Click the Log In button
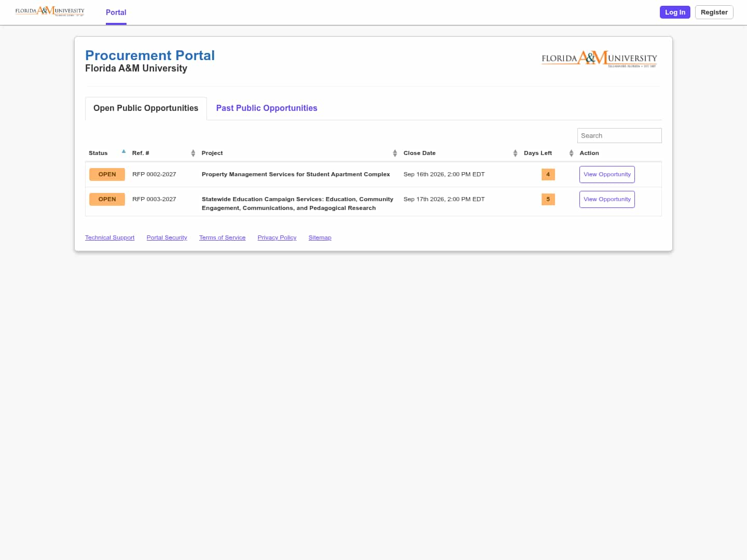The image size is (747, 560). 675,12
